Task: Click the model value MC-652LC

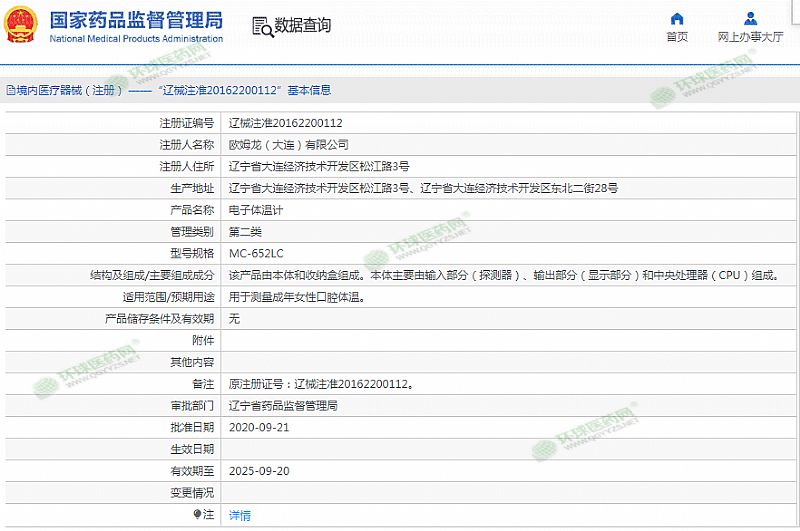Action: tap(256, 253)
